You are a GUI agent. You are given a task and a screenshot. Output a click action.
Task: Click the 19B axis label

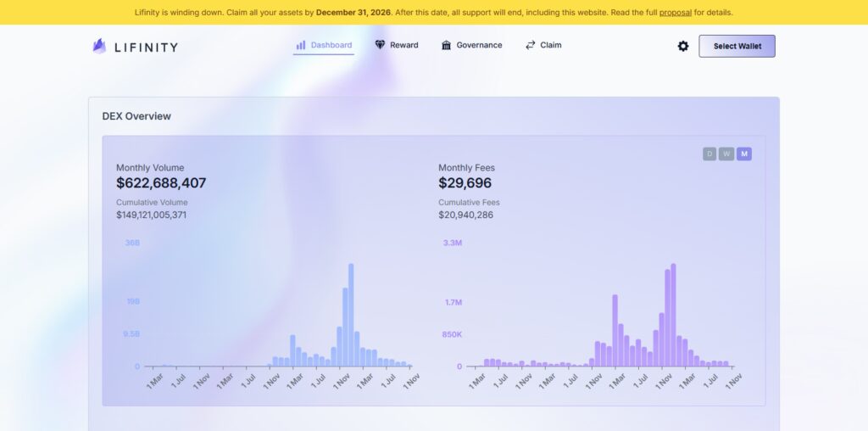pyautogui.click(x=133, y=302)
